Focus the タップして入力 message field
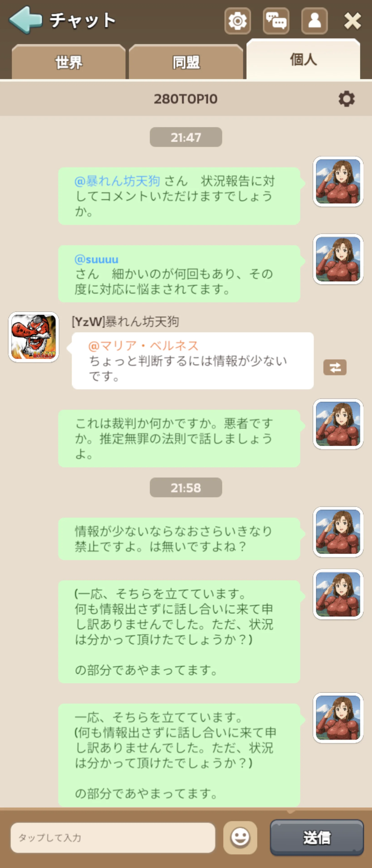Viewport: 372px width, 868px height. pos(113,838)
